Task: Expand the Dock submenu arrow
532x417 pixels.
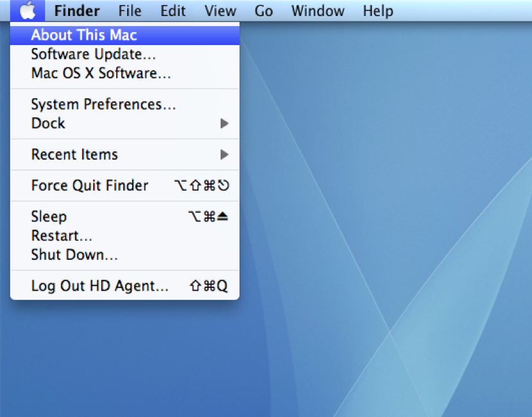Action: click(224, 123)
